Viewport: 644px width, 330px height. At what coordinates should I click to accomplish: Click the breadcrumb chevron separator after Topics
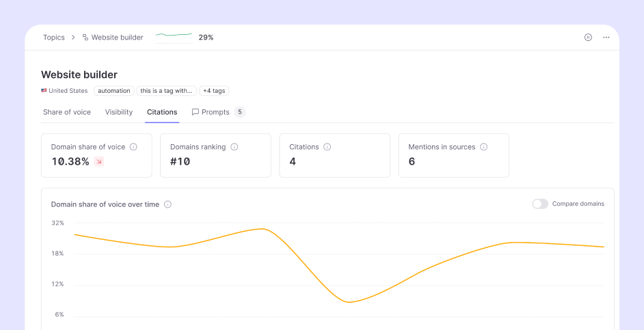pyautogui.click(x=74, y=38)
